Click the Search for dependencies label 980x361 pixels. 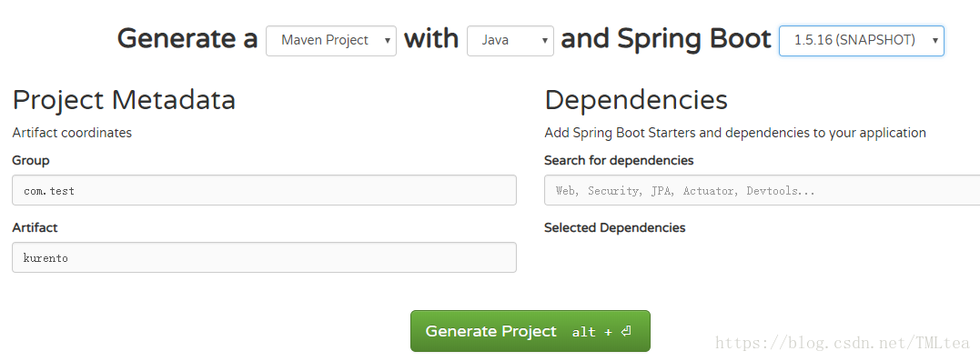pos(619,161)
